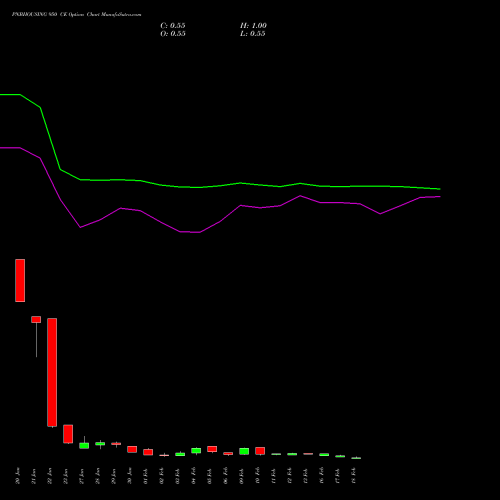Click the "11 Feb" date axis label

274,476
